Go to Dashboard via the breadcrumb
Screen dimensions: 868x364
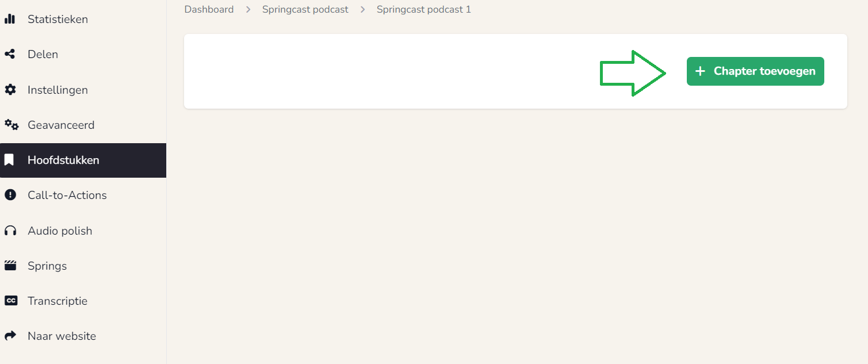pyautogui.click(x=209, y=9)
